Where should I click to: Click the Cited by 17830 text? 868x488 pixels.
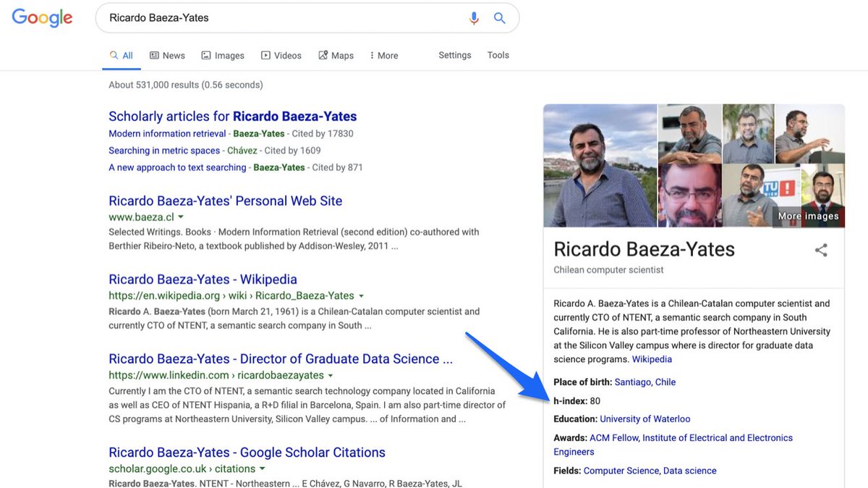(323, 133)
